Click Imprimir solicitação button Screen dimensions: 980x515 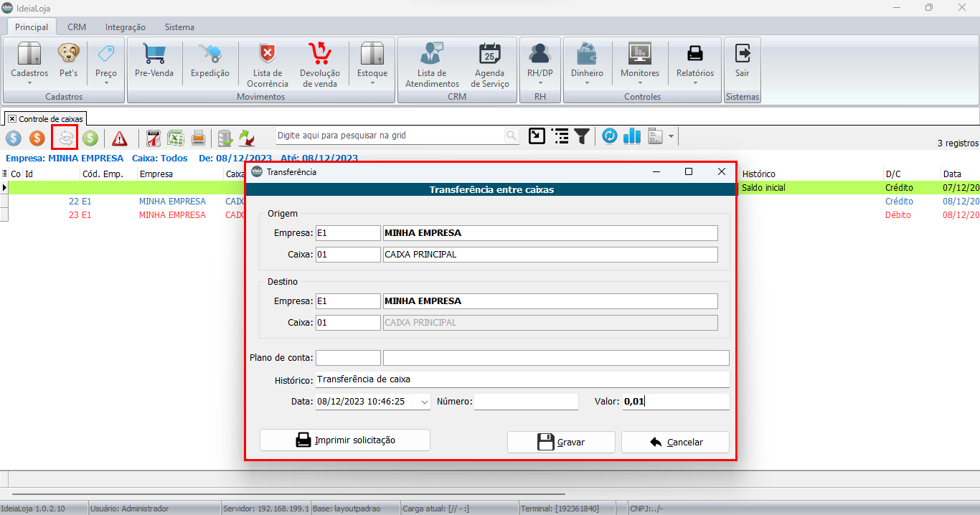click(x=345, y=440)
